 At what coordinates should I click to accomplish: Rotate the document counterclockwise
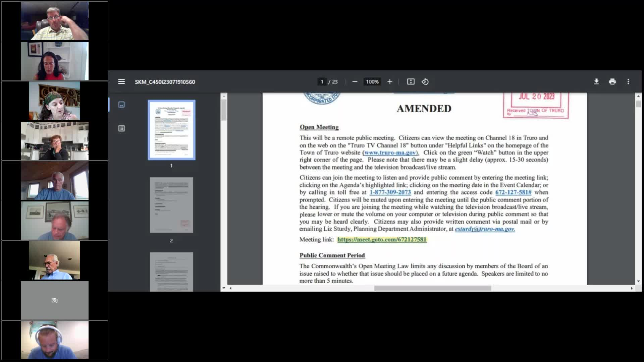click(x=425, y=82)
